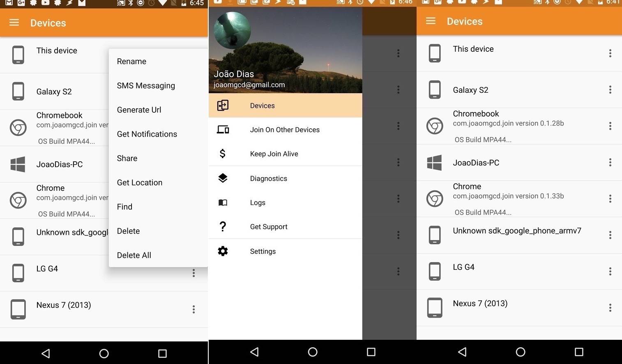Viewport: 622px width, 364px height.
Task: Tap Chromebook chrome icon in right screen
Action: click(435, 126)
